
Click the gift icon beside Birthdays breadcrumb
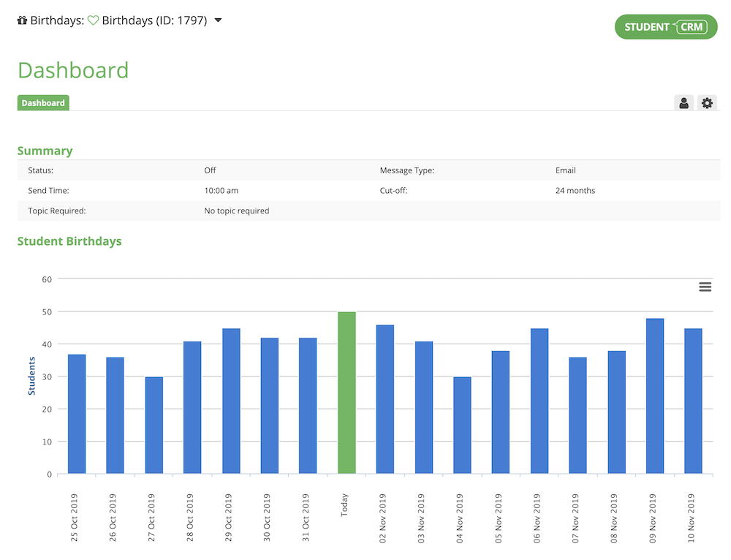21,20
